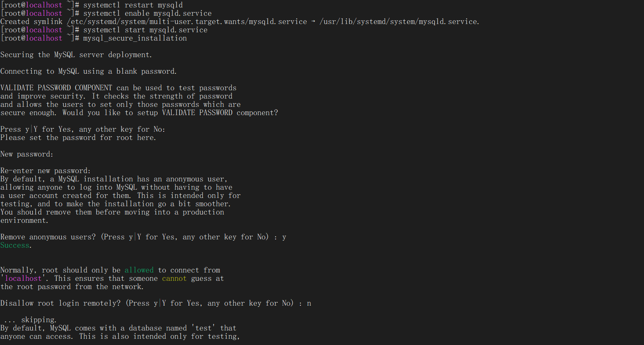This screenshot has width=644, height=345.
Task: Click the 'Created symlink' output line
Action: (240, 22)
